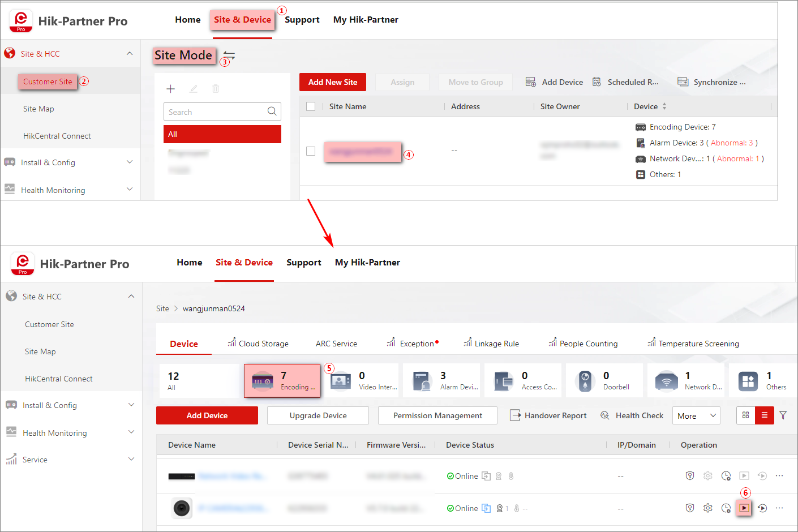Open playback for the camera-thumbnail device row
Viewport: 798px width, 532px height.
coord(762,508)
